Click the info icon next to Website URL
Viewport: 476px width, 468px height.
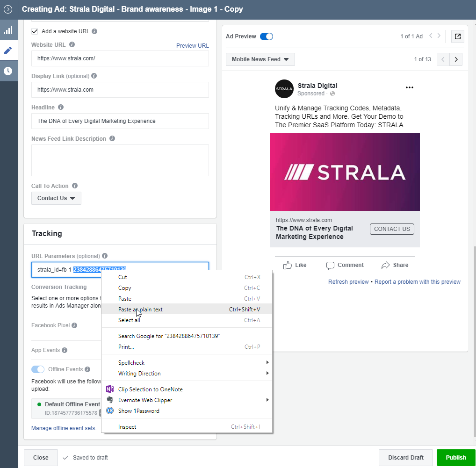click(72, 44)
